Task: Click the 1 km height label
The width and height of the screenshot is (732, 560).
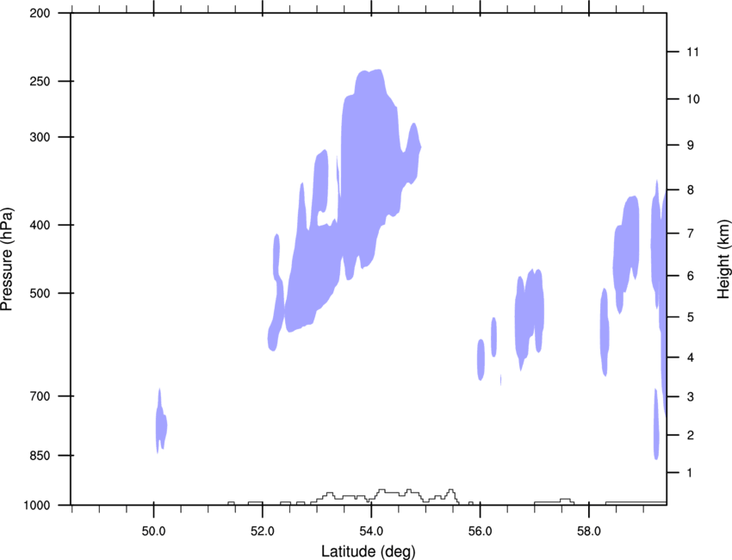Action: click(690, 473)
